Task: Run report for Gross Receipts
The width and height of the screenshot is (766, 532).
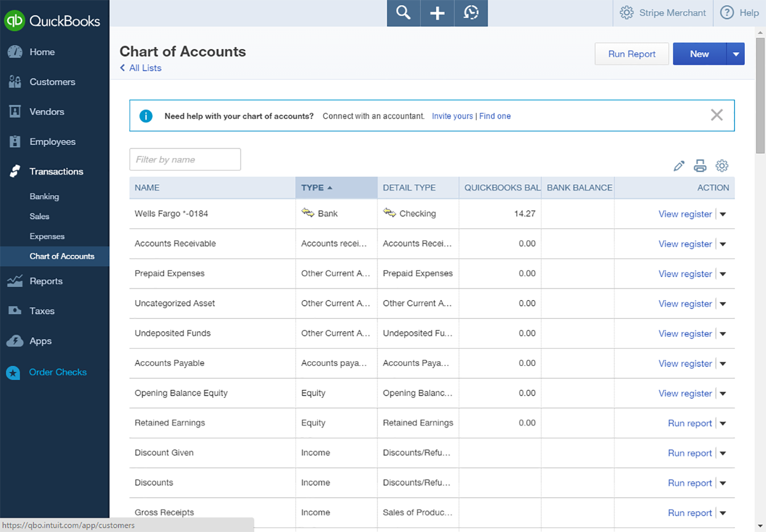Action: (x=690, y=513)
